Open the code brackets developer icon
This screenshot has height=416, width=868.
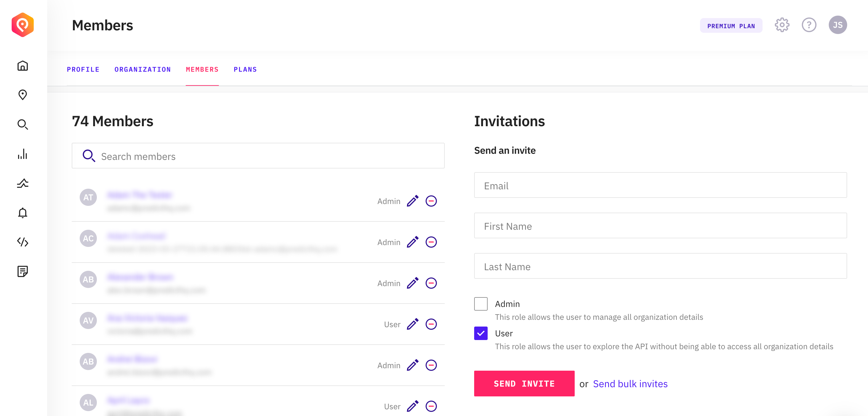23,242
